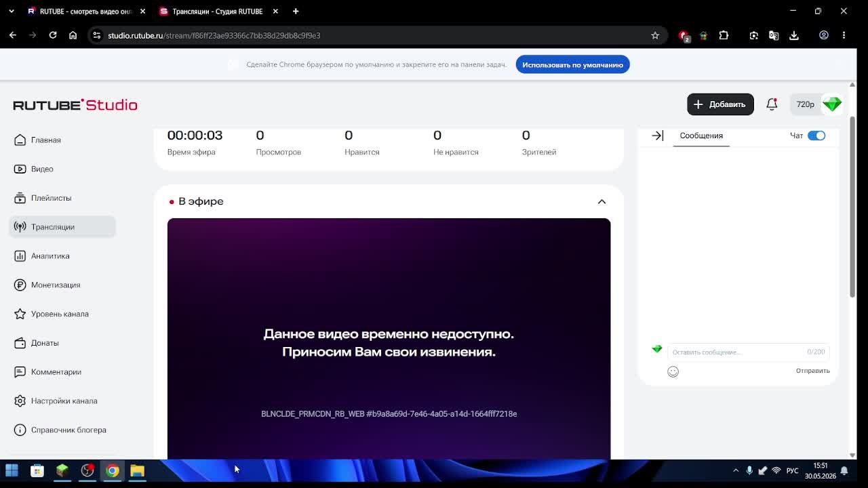Viewport: 868px width, 488px height.
Task: Close the RUTUBE смотреть видео tab
Action: point(142,12)
